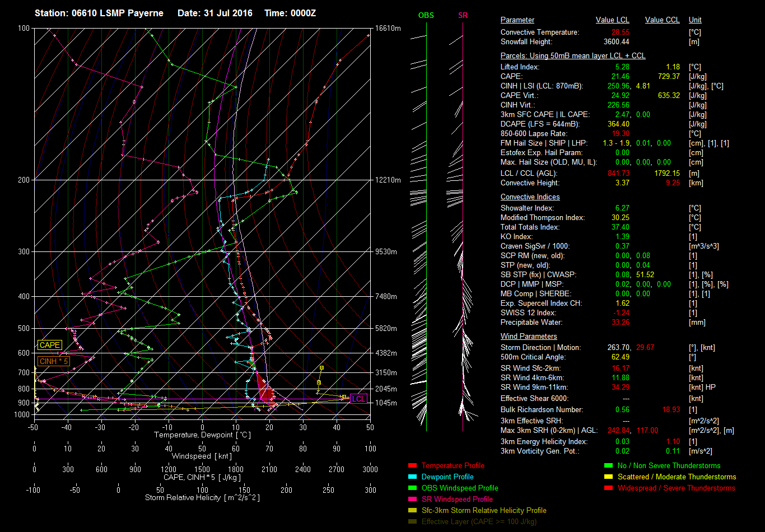Click the Sfc-3km Storm Relative Helicity swatch
Image resolution: width=765 pixels, height=532 pixels.
tap(413, 511)
